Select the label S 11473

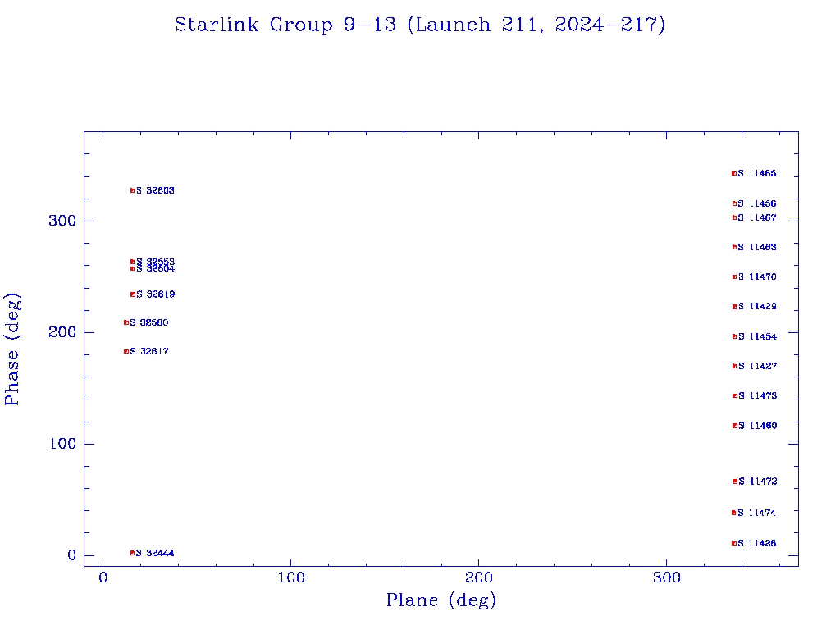[x=757, y=395]
